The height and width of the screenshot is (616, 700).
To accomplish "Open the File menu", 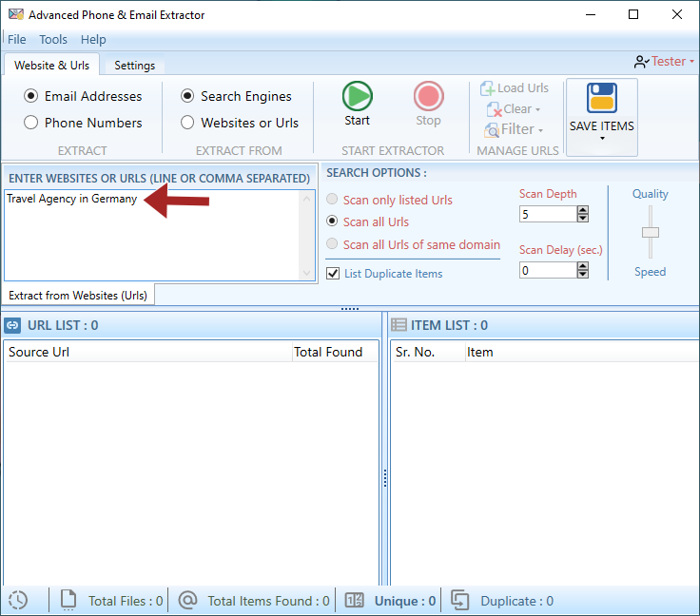I will click(x=17, y=40).
